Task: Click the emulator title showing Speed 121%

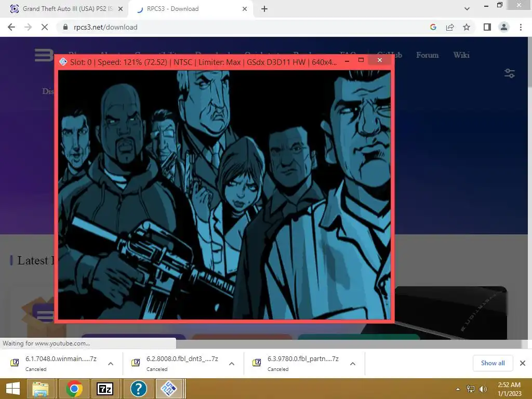Action: [x=203, y=62]
